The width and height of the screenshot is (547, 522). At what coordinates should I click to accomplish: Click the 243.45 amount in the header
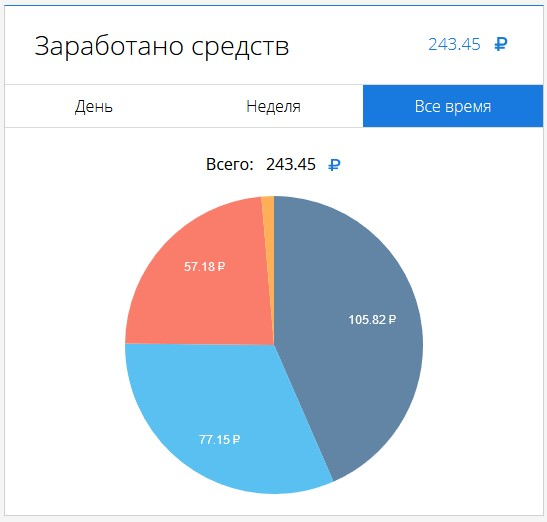[x=454, y=45]
